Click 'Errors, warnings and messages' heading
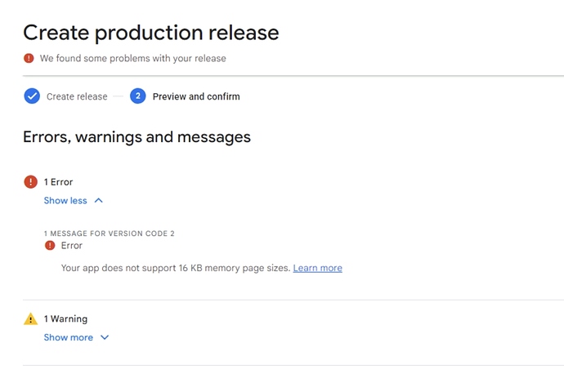 point(137,137)
